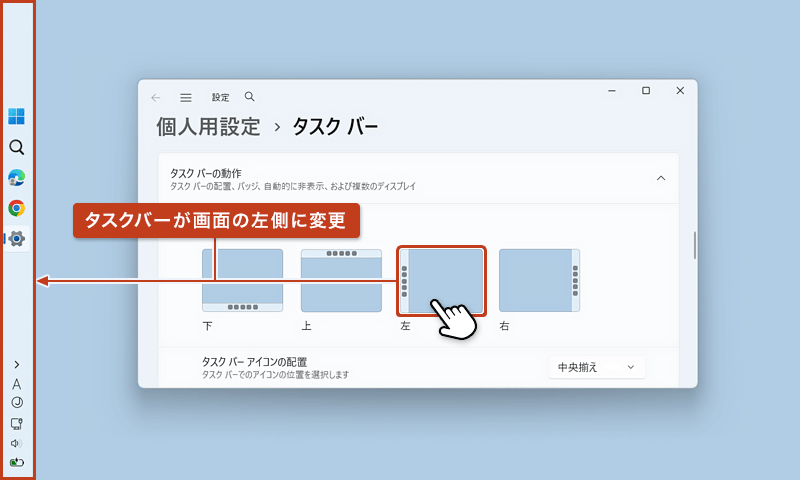
Task: Collapse the タスク バーの動作 section
Action: pos(661,178)
